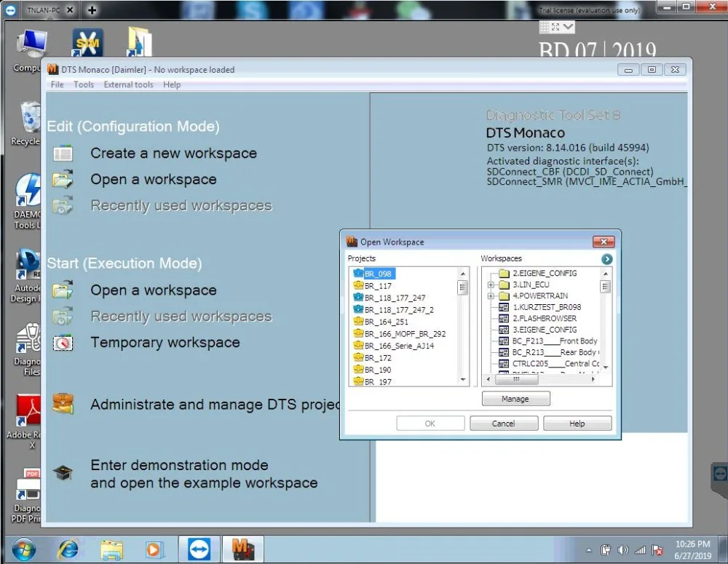Click the remote session toolbar dropdown chevron
The height and width of the screenshot is (564, 728).
click(x=569, y=27)
